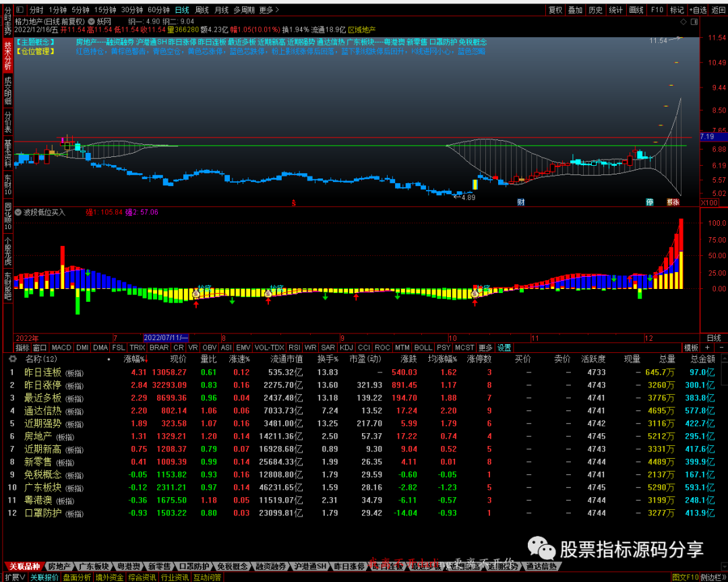
Task: Select the 通达信热 row in the table
Action: click(363, 411)
